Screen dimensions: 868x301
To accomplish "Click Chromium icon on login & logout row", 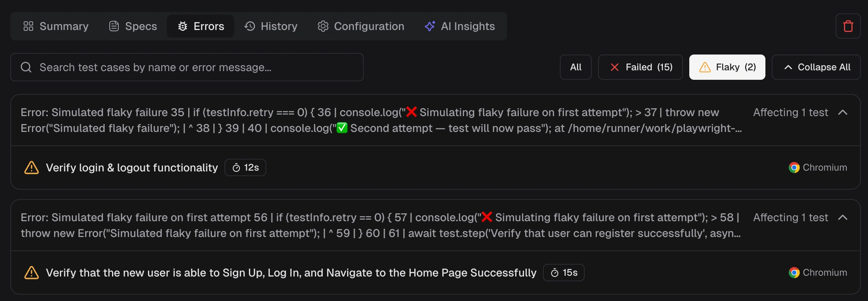I will click(794, 167).
